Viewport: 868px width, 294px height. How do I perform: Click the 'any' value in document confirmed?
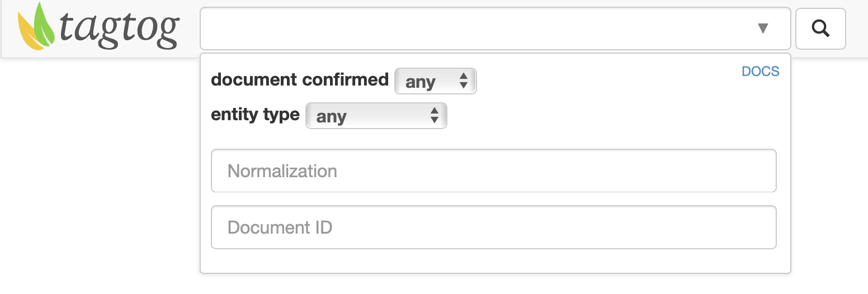421,82
